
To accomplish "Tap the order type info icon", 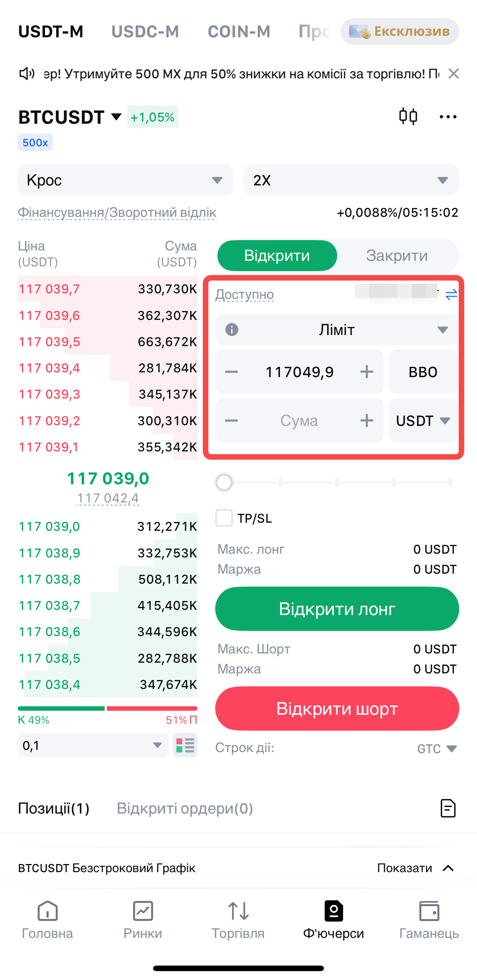I will tap(232, 329).
